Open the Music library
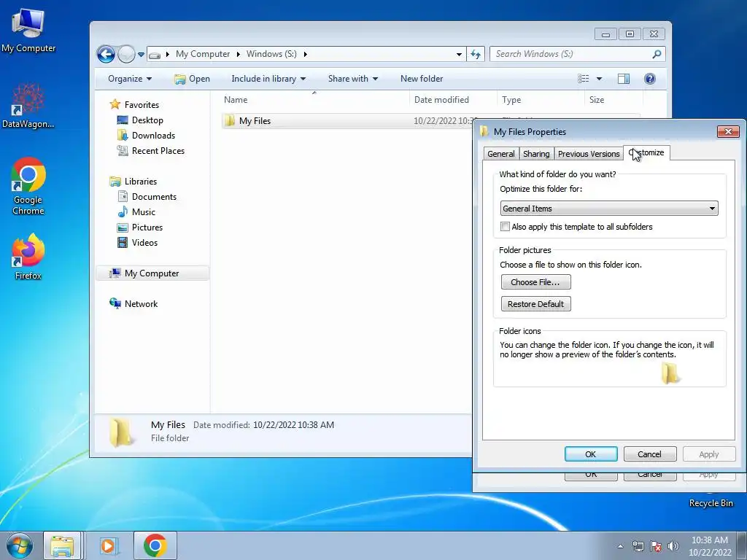 coord(144,212)
